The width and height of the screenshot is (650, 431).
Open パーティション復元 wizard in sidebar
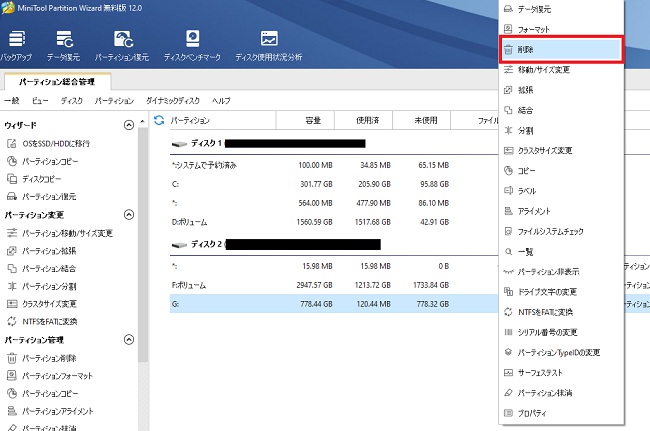41,196
